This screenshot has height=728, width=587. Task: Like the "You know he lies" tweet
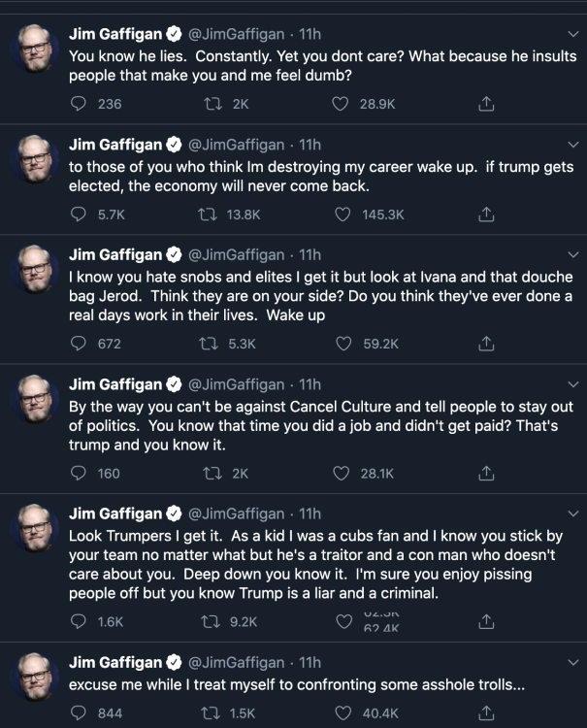(342, 103)
